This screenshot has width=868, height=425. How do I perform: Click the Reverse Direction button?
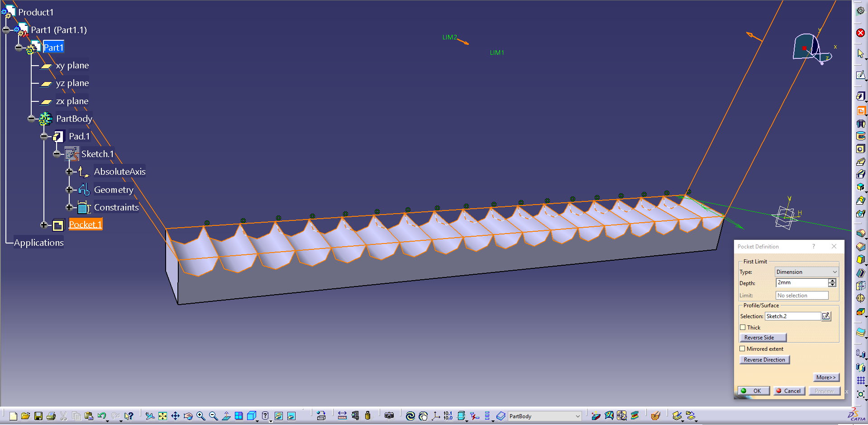point(764,360)
